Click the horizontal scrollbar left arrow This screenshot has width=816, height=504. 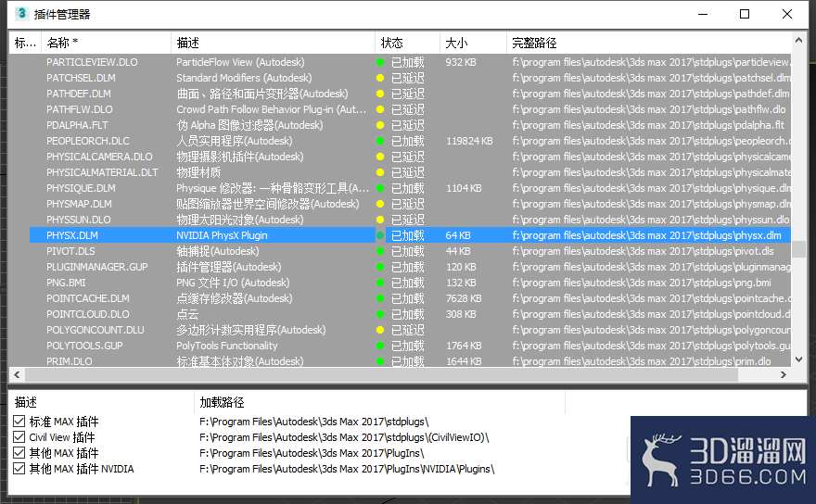(17, 374)
